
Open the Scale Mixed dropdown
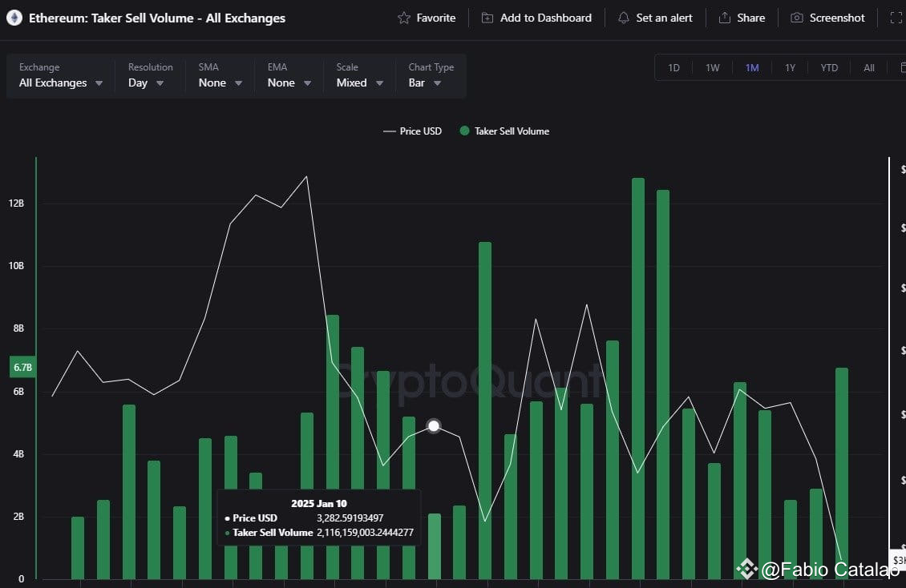coord(360,83)
